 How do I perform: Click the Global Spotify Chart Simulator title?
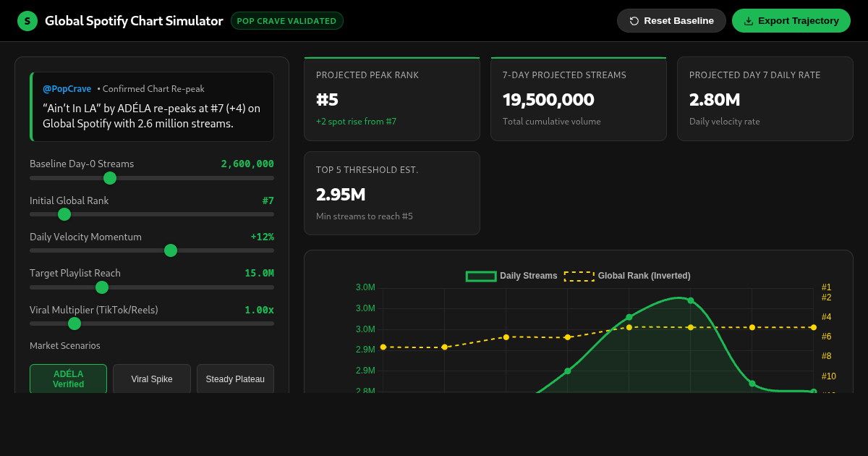134,21
